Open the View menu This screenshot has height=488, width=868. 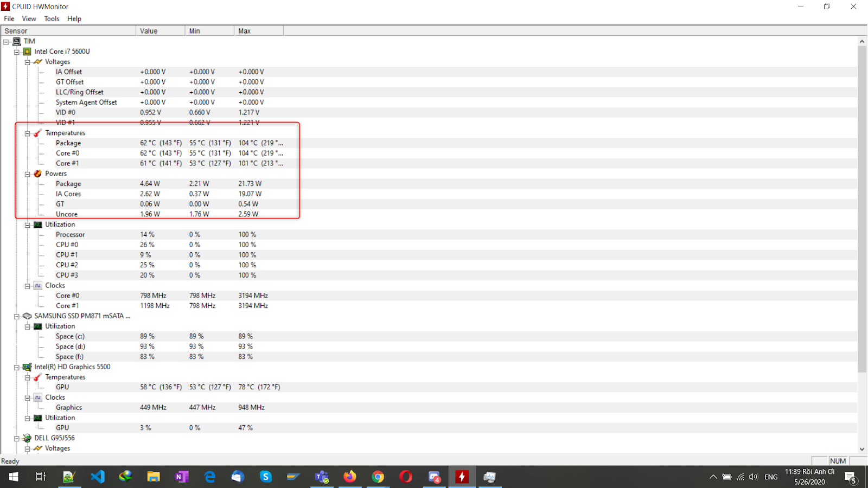[x=29, y=18]
